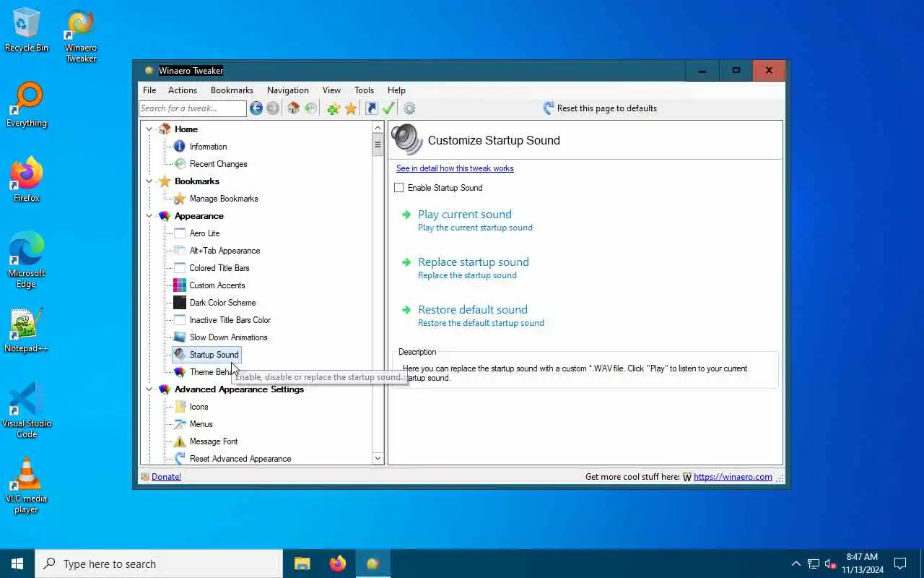Image resolution: width=924 pixels, height=578 pixels.
Task: Click the Search for a tweak field
Action: pos(193,108)
